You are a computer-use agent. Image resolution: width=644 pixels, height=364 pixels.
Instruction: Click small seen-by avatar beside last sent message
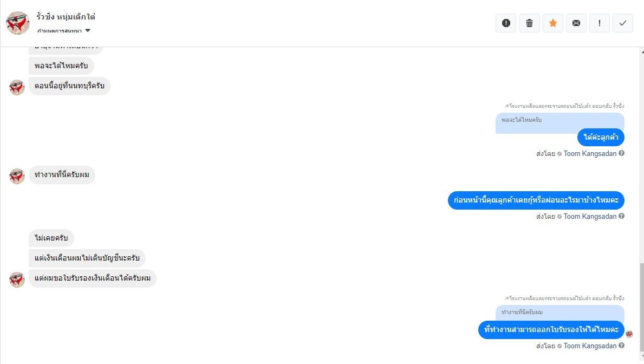point(629,334)
